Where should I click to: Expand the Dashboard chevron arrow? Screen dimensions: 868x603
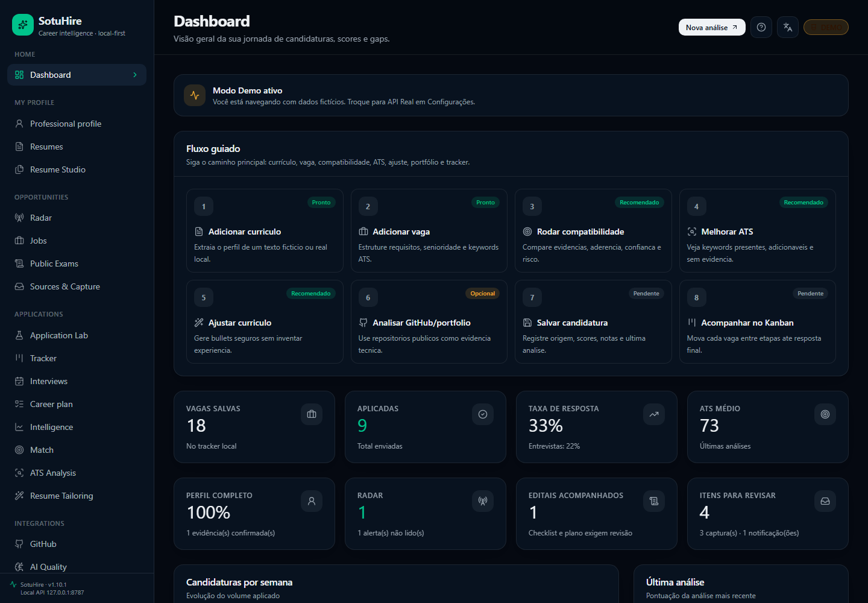[x=135, y=75]
